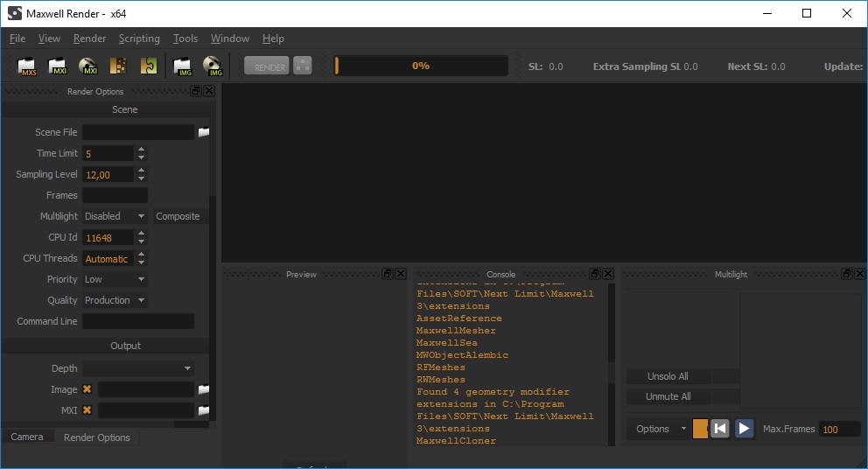
Task: Click the puzzle piece toolbar icon
Action: [x=149, y=66]
